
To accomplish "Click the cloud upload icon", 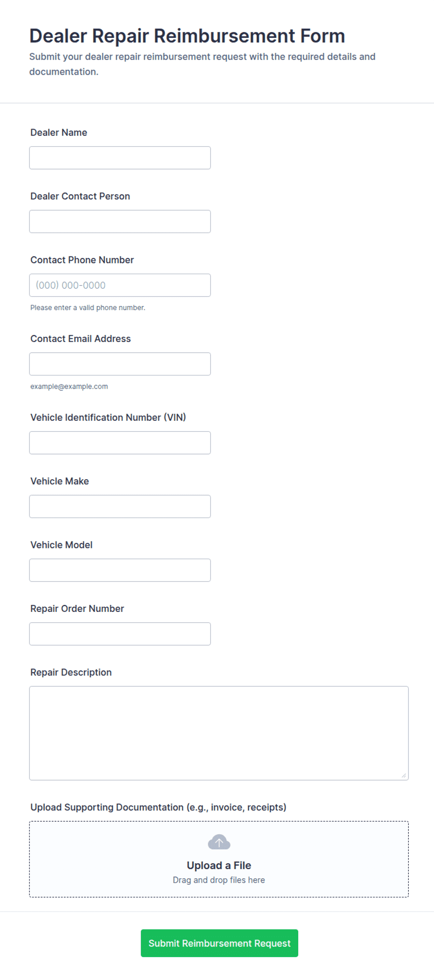I will pos(219,842).
